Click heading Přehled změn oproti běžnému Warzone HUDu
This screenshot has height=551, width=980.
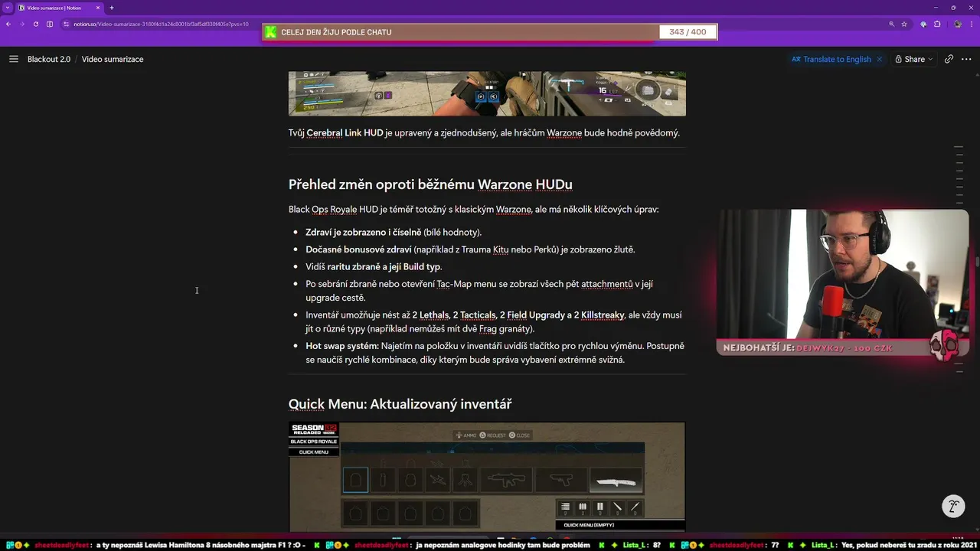coord(430,184)
